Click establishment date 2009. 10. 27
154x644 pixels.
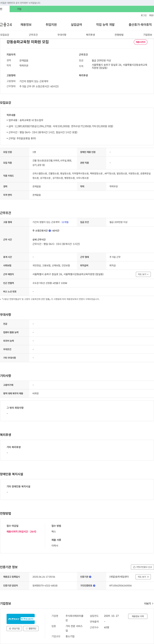(x=111, y=616)
